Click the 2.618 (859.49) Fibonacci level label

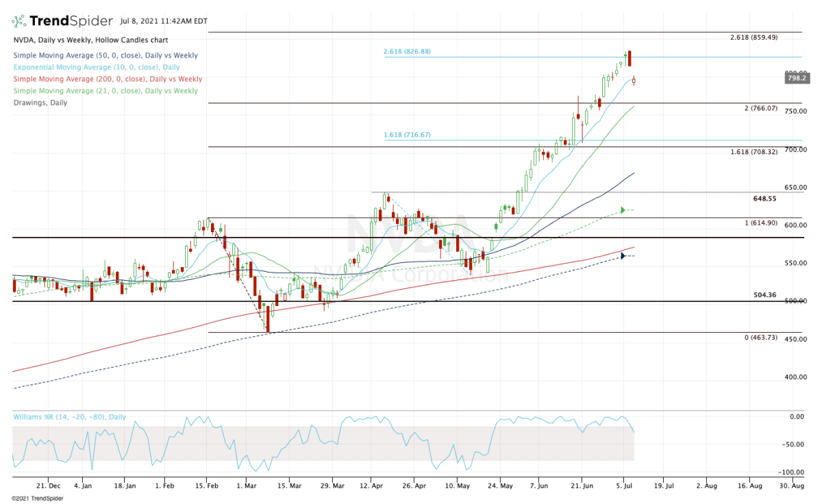754,38
